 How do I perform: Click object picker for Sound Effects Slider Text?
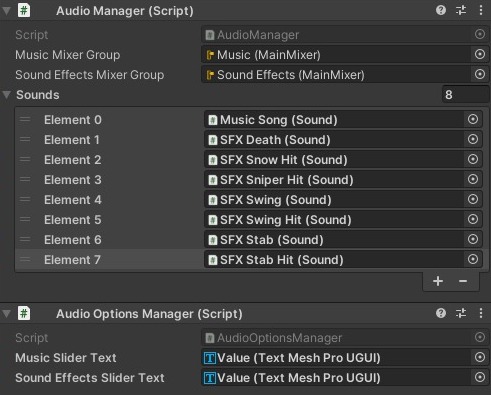click(x=480, y=377)
